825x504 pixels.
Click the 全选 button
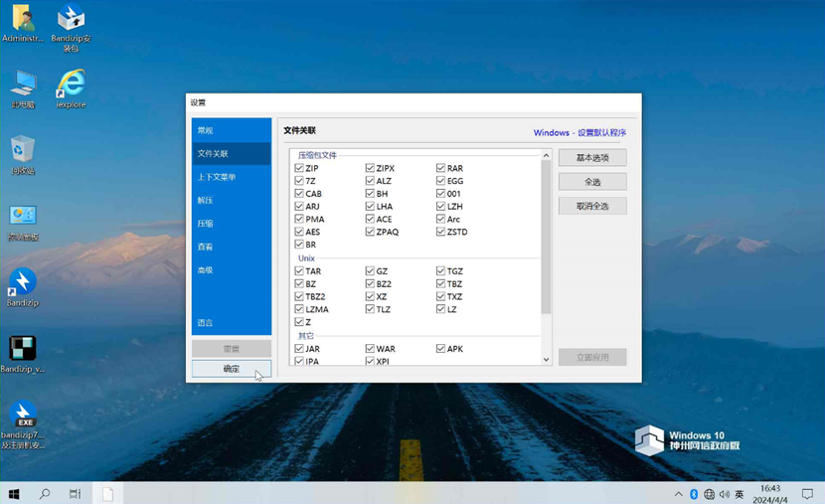(592, 182)
